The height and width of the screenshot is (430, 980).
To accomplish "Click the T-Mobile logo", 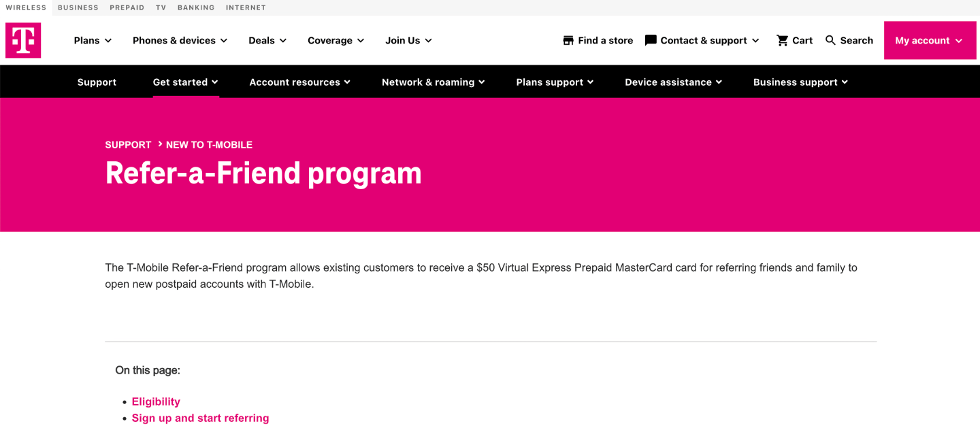I will coord(23,40).
